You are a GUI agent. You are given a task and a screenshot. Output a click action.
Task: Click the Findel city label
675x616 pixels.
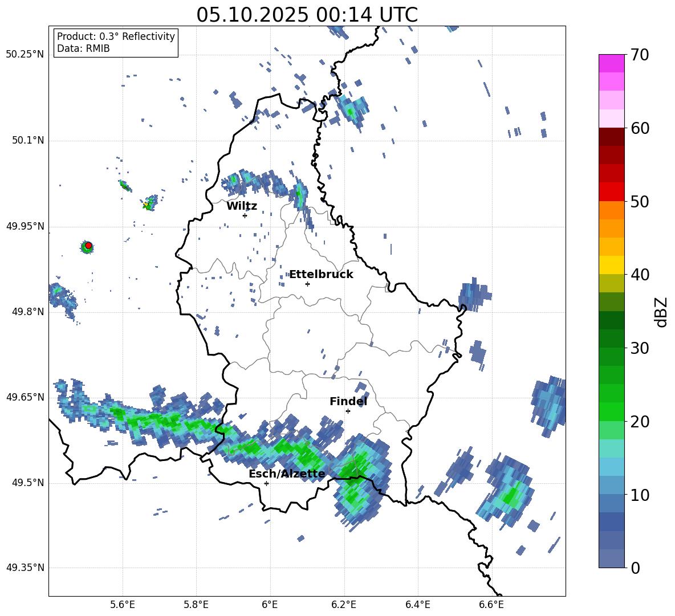coord(348,401)
